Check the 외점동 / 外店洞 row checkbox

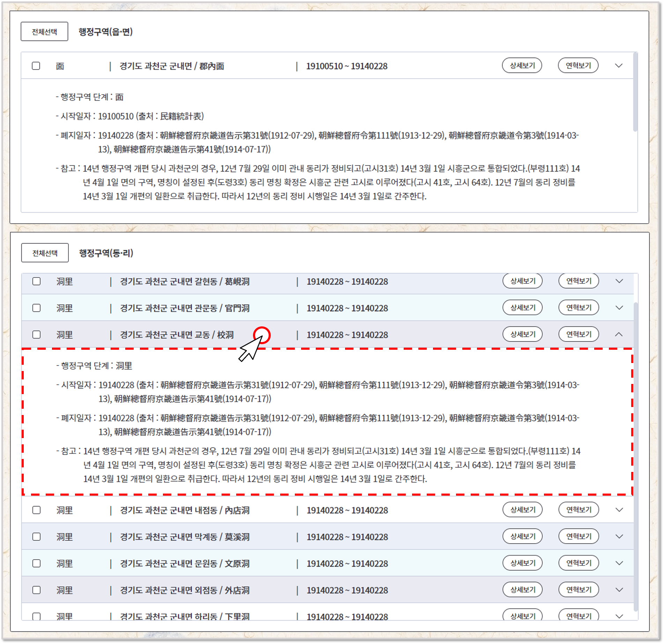(x=36, y=591)
